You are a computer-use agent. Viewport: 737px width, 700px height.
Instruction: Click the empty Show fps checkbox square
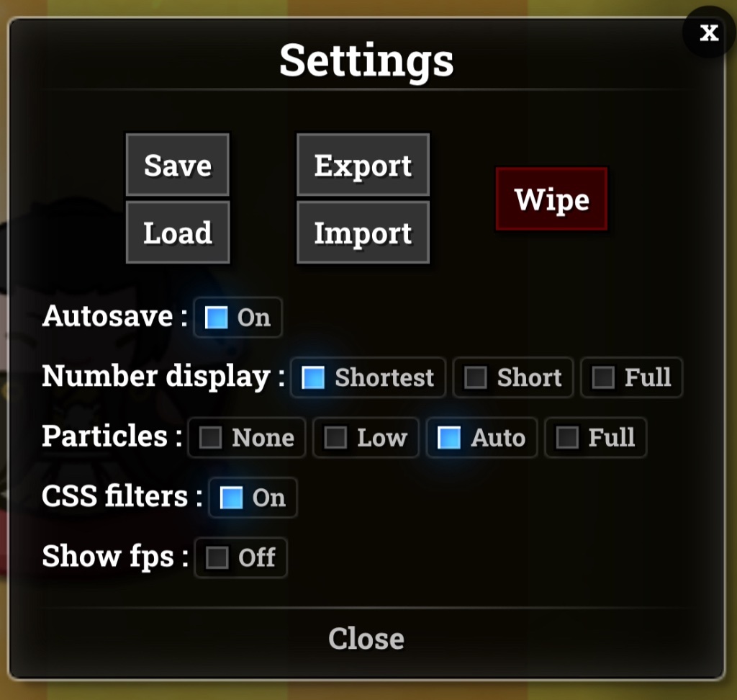pyautogui.click(x=217, y=558)
